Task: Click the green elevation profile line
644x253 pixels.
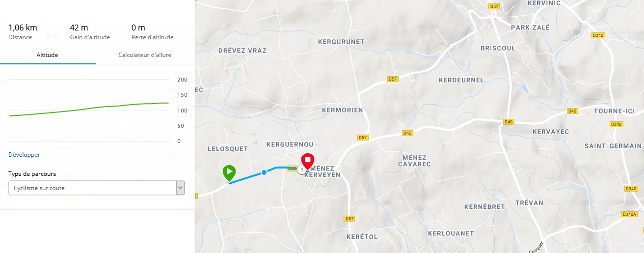Action: 88,109
